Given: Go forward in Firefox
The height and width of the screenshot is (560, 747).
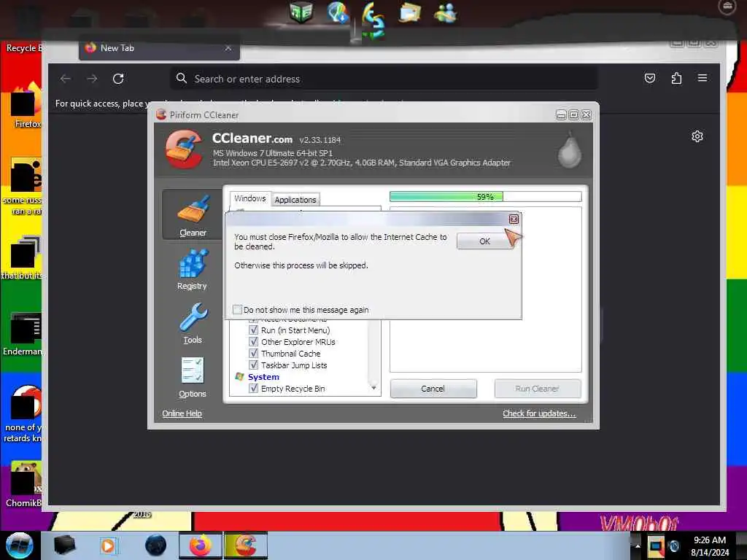Looking at the screenshot, I should pyautogui.click(x=92, y=79).
